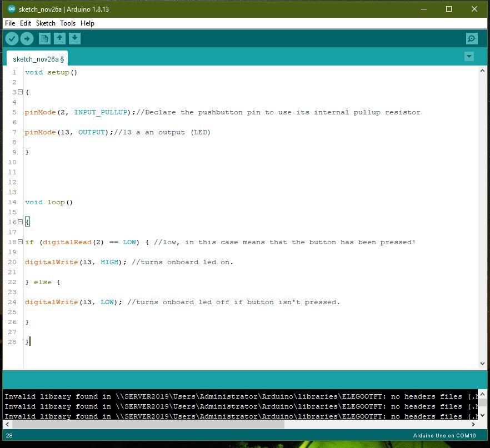Click the Arduino logo in title bar
Screen dimensions: 490x448
pos(12,9)
